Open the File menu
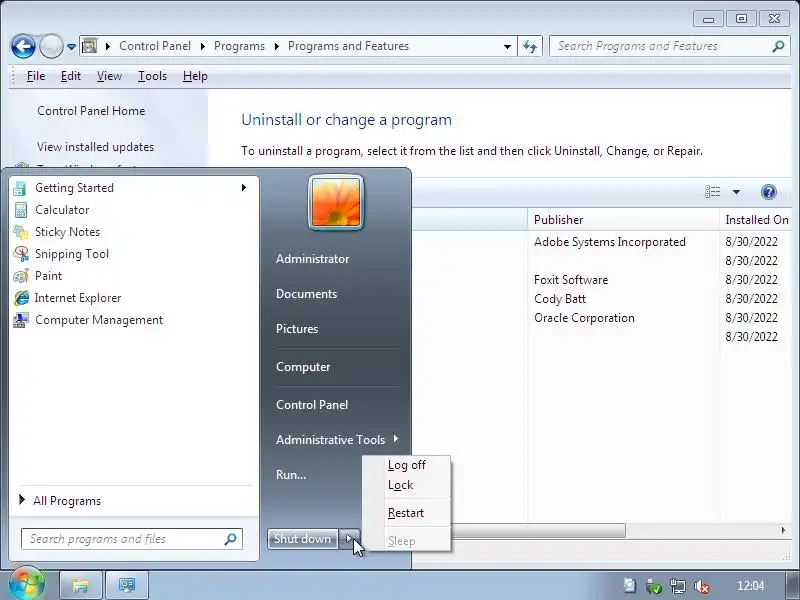 [36, 76]
